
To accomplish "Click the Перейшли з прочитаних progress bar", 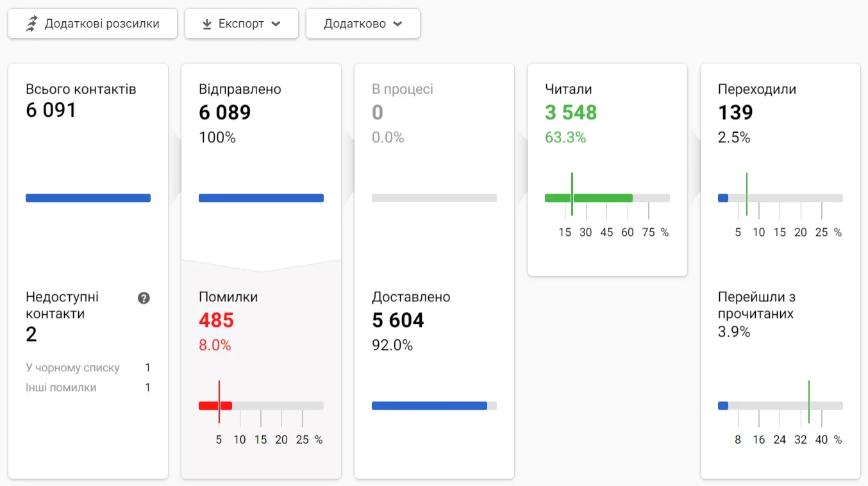I will point(780,406).
